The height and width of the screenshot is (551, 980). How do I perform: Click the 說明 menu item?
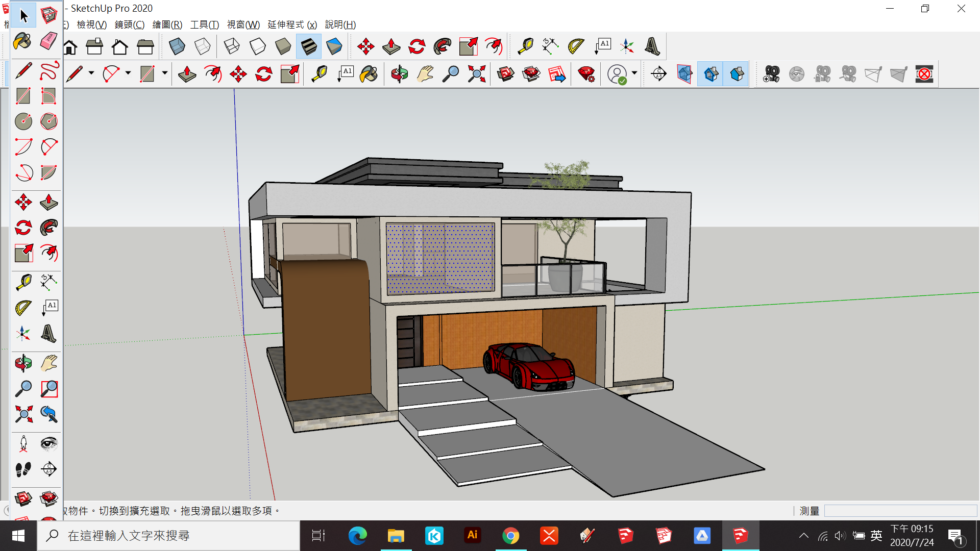click(339, 25)
